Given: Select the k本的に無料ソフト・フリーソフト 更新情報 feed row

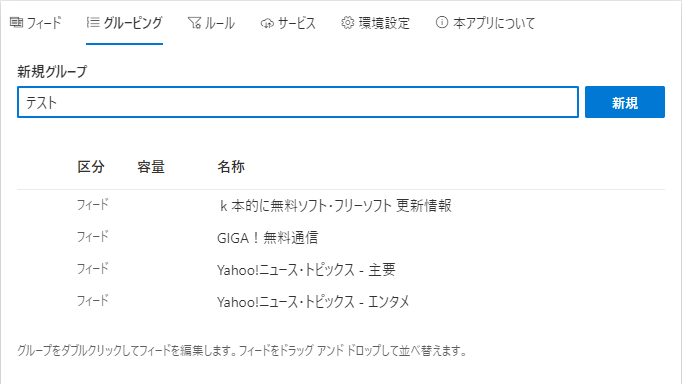Looking at the screenshot, I should tap(341, 205).
